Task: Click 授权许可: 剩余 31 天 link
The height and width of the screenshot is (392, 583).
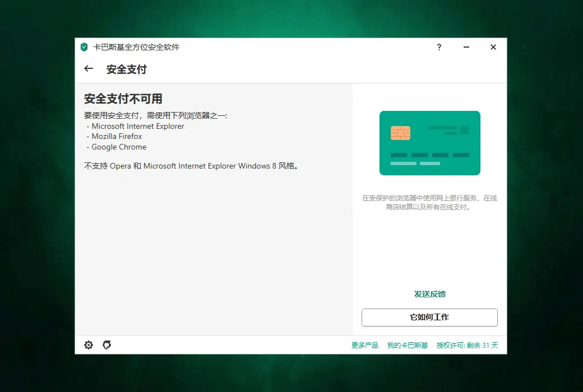Action: [x=468, y=345]
